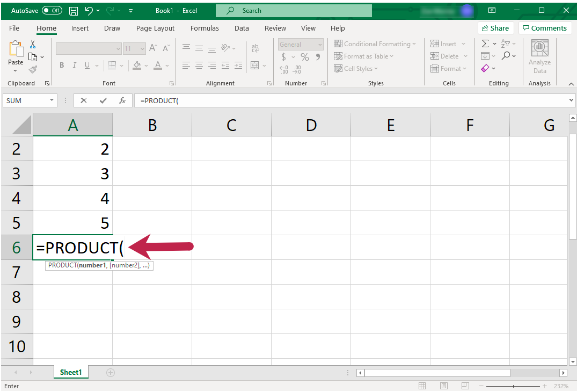The width and height of the screenshot is (577, 392).
Task: Open the Review ribbon tab
Action: pyautogui.click(x=275, y=28)
